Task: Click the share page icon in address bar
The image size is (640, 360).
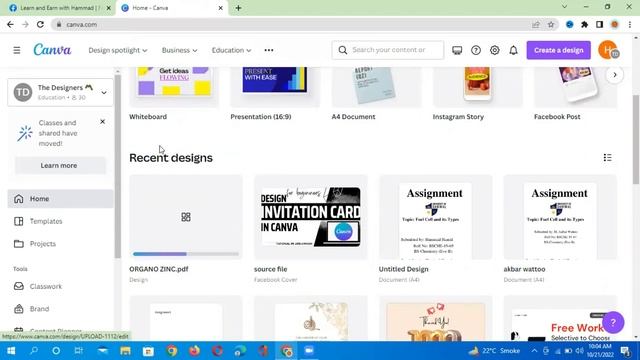Action: click(x=536, y=24)
